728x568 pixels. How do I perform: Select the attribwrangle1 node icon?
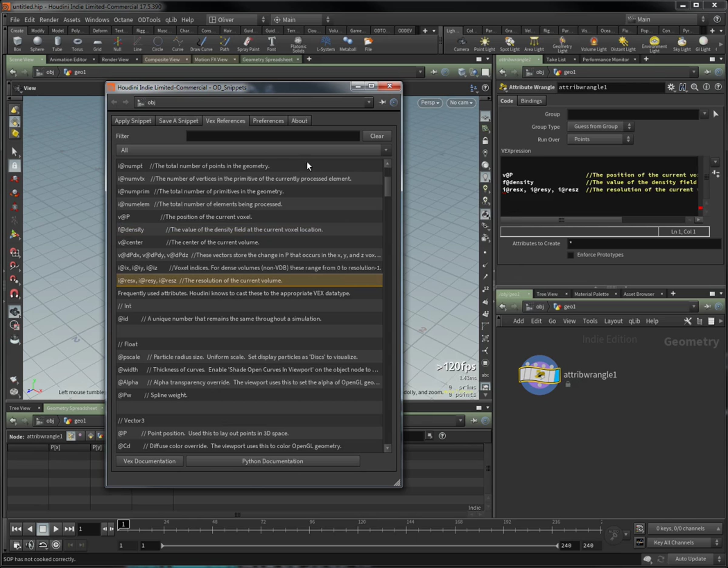tap(539, 375)
